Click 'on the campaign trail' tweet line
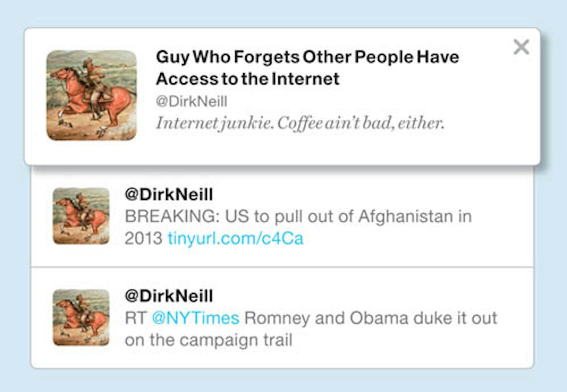Screen dimensions: 567x392 [x=208, y=340]
